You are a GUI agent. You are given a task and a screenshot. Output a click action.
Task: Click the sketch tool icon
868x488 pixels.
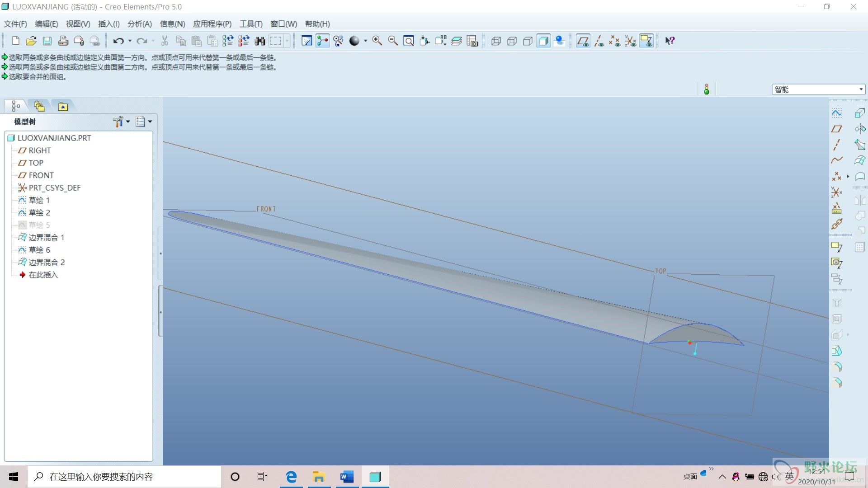pyautogui.click(x=837, y=113)
